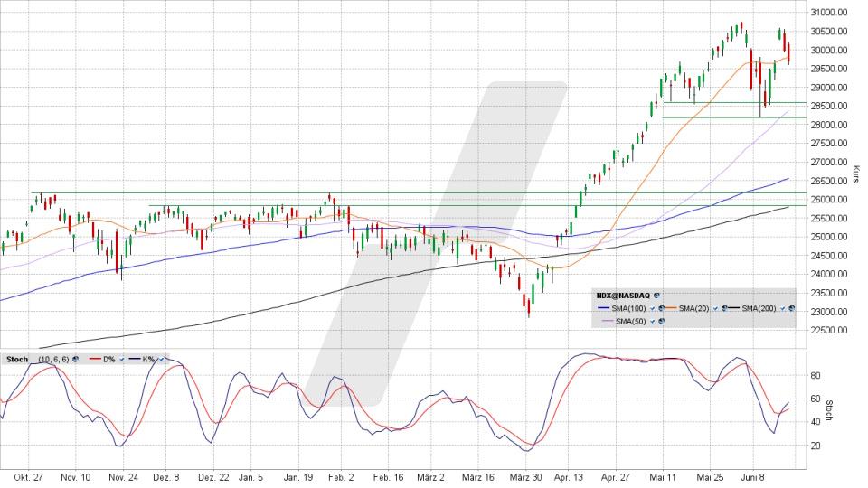Toggle the SMA(200) visibility checkmark
This screenshot has width=868, height=488.
pyautogui.click(x=783, y=308)
